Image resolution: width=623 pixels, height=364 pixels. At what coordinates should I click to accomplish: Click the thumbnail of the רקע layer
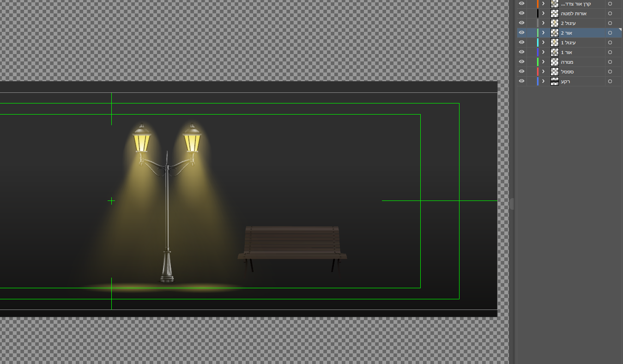[x=555, y=81]
